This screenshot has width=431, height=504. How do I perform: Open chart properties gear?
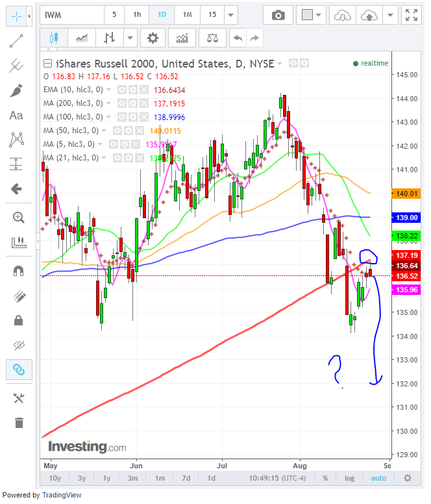pyautogui.click(x=153, y=38)
